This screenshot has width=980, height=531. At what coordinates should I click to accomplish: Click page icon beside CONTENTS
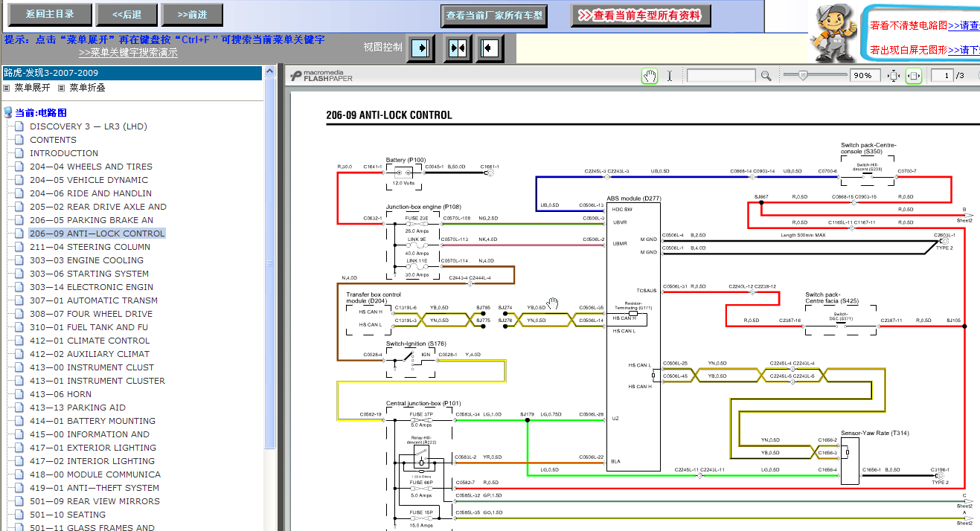point(19,140)
